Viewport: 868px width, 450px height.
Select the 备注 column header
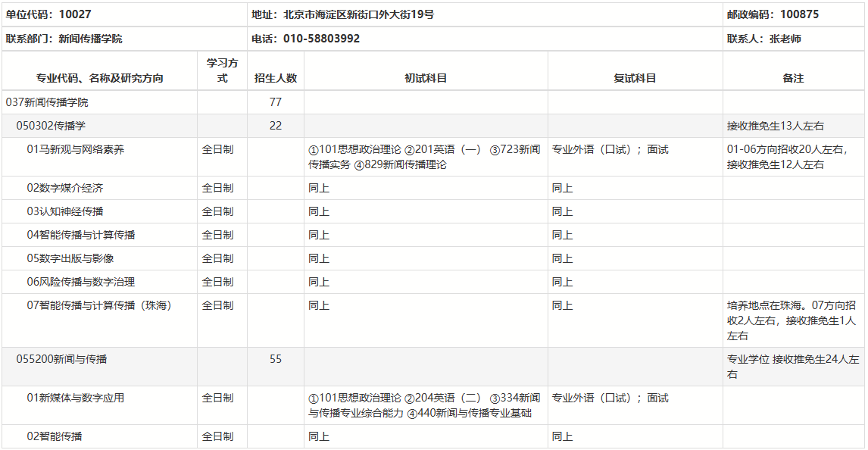pos(793,78)
